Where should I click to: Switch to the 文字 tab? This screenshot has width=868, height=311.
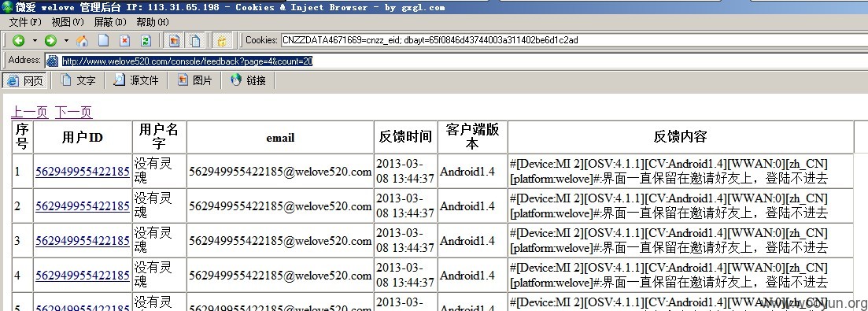tap(79, 80)
